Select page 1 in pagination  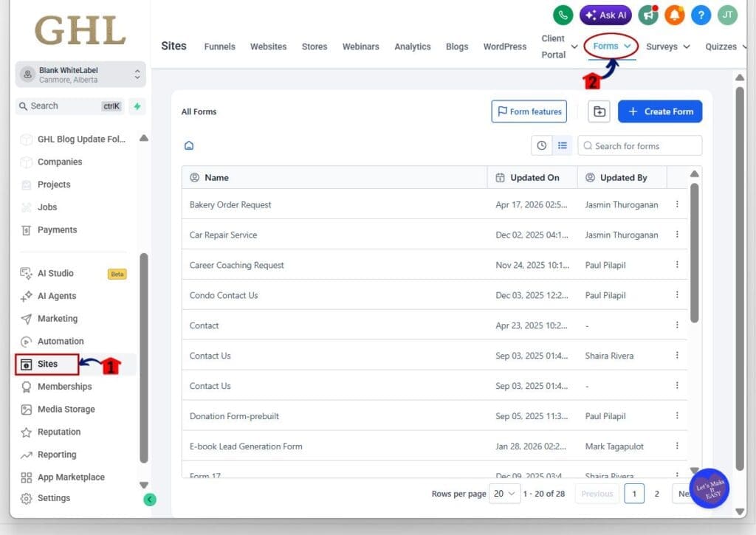click(634, 494)
